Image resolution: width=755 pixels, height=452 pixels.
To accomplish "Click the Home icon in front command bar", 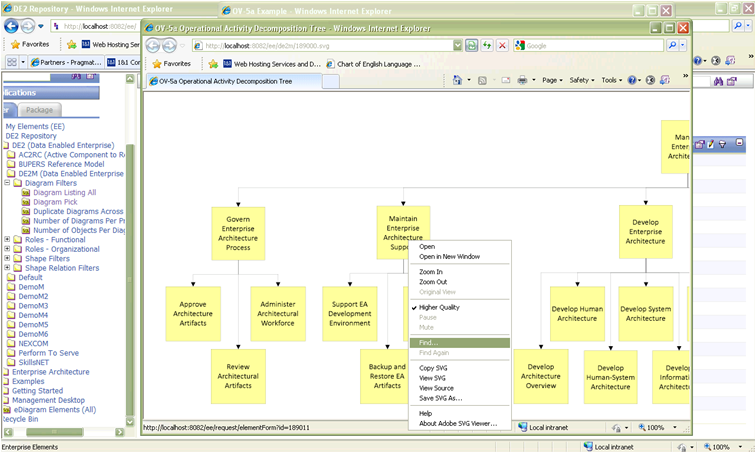I will pyautogui.click(x=457, y=80).
